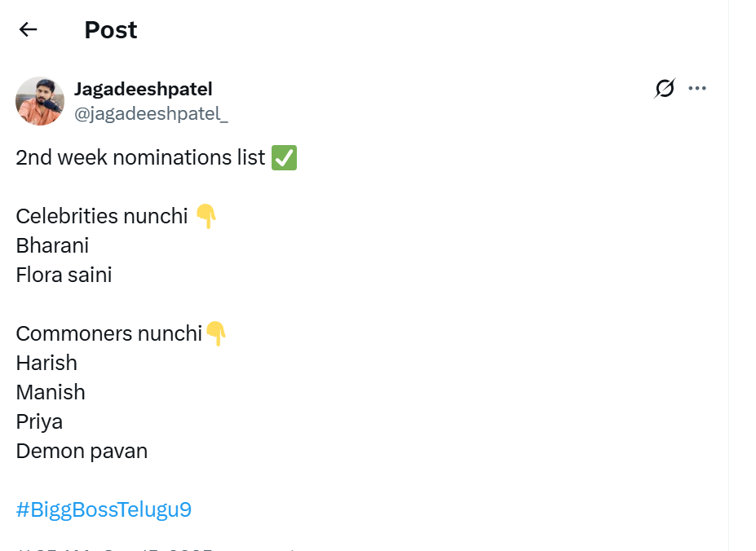Click the 'Flora saini' line
756x551 pixels.
[64, 275]
